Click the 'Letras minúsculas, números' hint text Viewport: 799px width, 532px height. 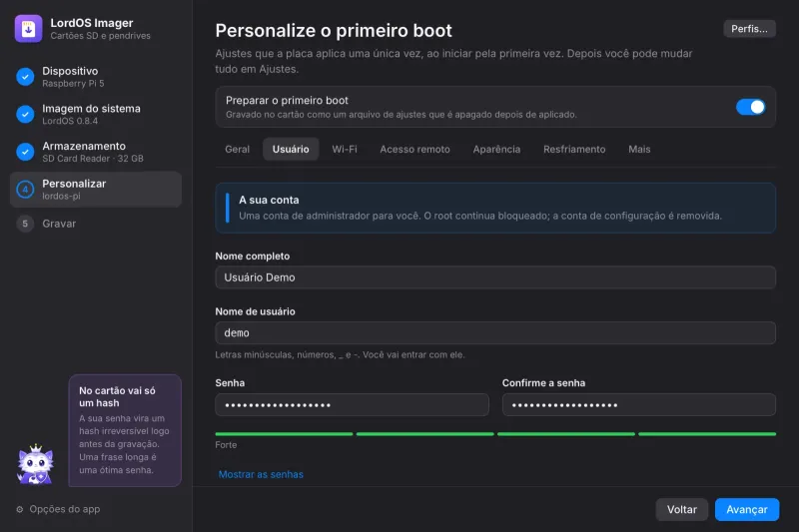340,355
